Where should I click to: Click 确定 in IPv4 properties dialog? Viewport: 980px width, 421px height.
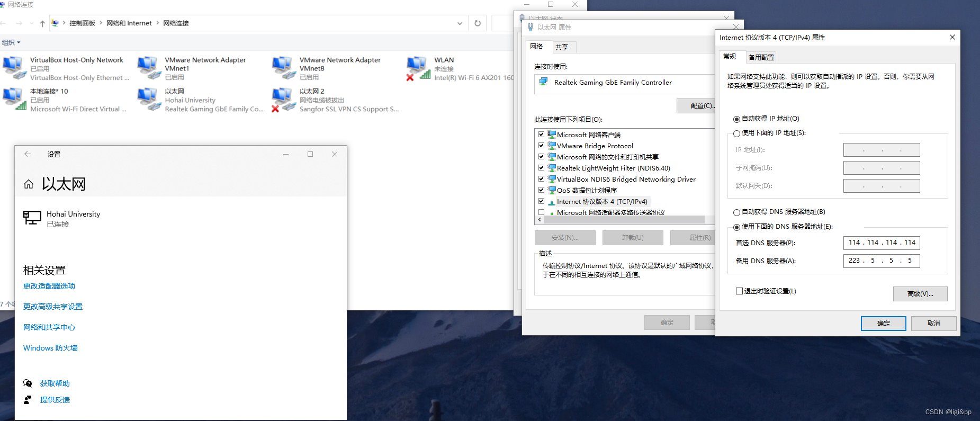pyautogui.click(x=884, y=324)
